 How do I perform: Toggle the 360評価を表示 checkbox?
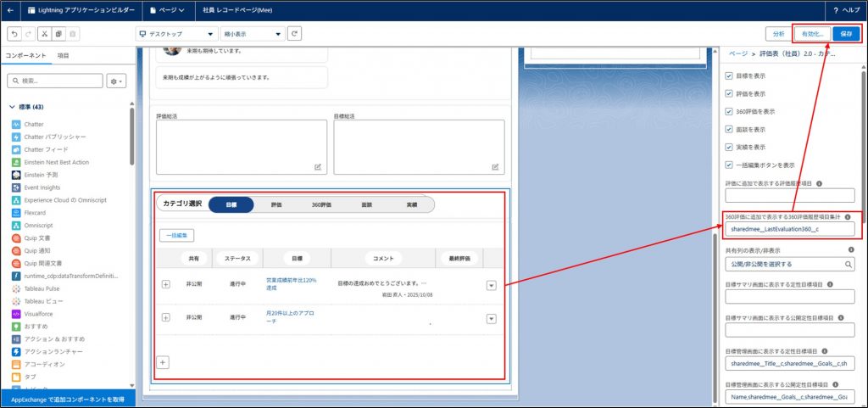729,111
